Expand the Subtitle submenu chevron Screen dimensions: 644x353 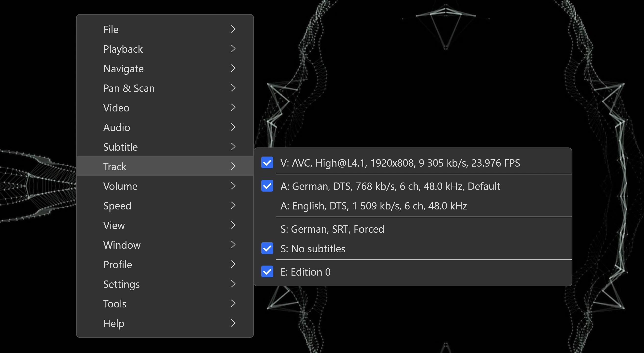[233, 147]
